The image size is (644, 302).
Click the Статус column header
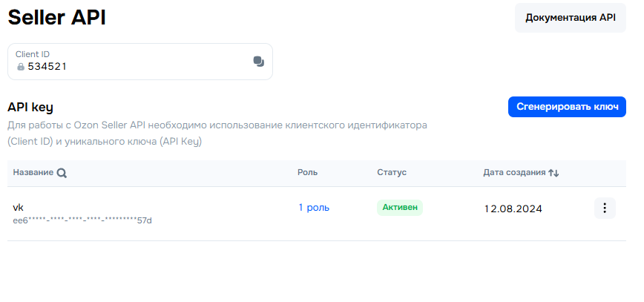(x=391, y=172)
